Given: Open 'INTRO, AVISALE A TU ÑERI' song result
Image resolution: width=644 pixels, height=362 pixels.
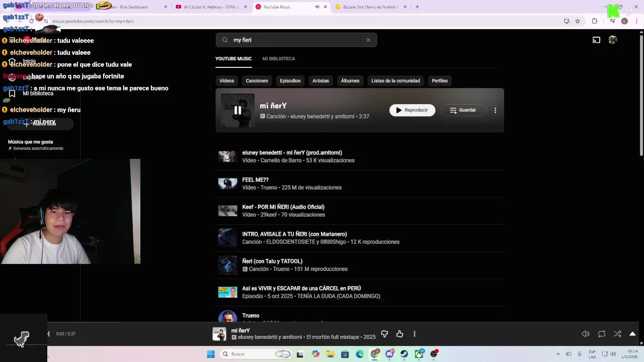Looking at the screenshot, I should click(x=360, y=238).
